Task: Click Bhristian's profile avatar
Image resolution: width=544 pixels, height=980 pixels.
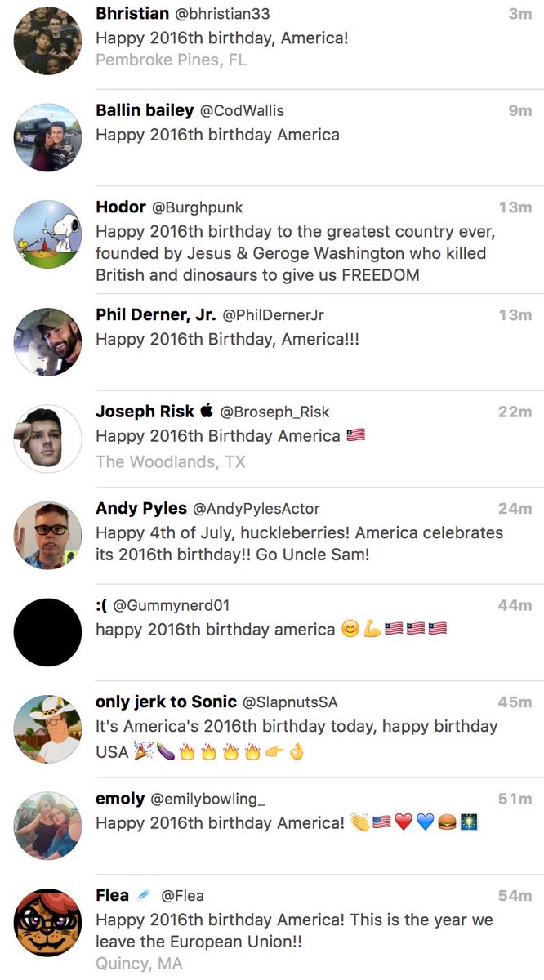Action: pyautogui.click(x=47, y=41)
